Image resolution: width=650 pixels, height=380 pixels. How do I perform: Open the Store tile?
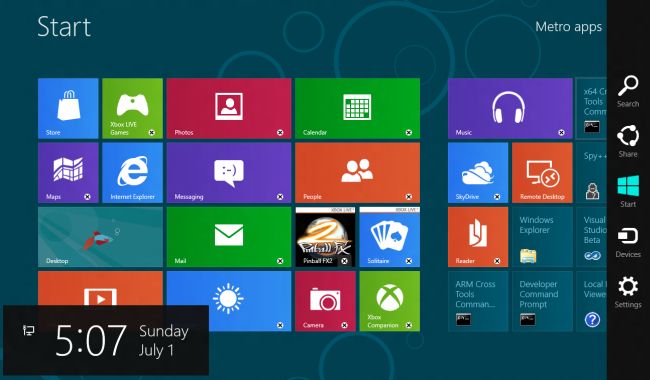click(x=68, y=108)
